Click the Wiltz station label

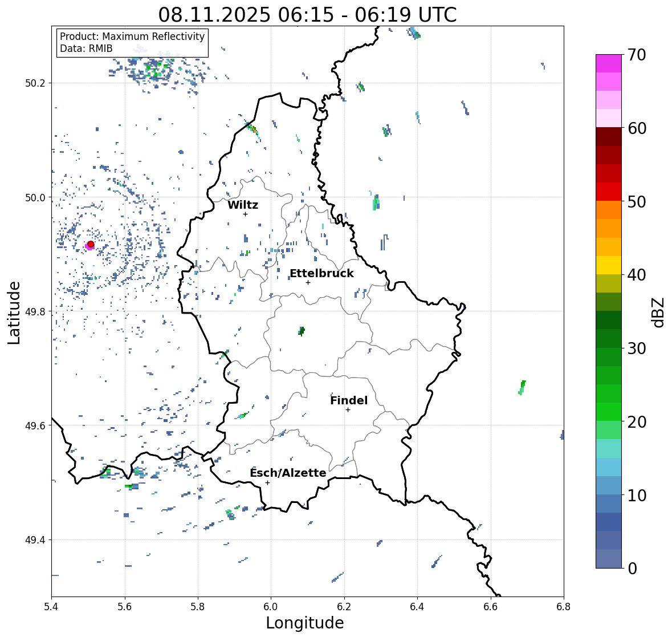[243, 205]
